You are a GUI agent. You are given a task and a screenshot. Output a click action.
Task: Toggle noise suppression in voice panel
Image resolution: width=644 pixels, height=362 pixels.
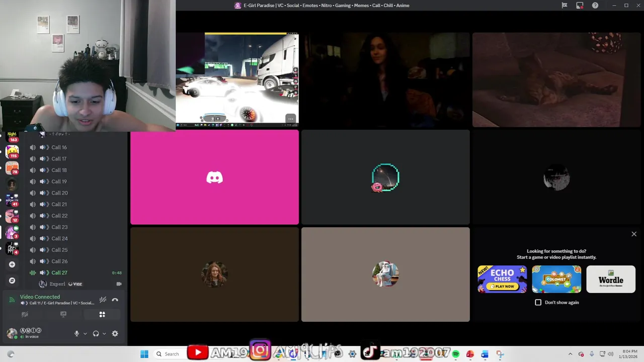103,300
